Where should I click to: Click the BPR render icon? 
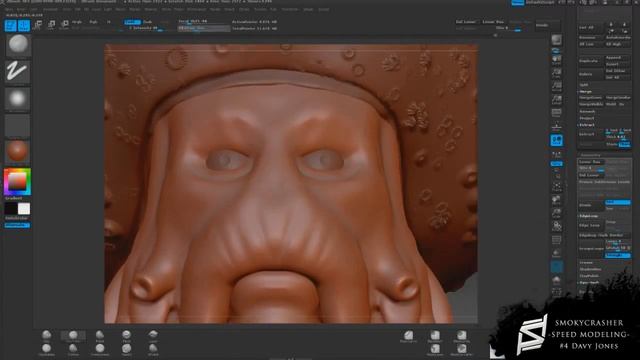click(557, 40)
